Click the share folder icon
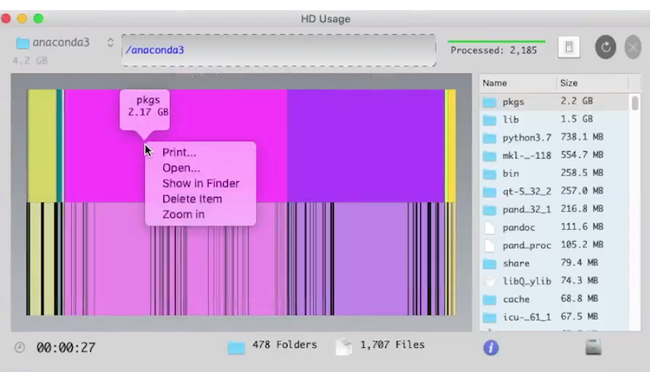Screen dimensions: 650x382 (490, 264)
